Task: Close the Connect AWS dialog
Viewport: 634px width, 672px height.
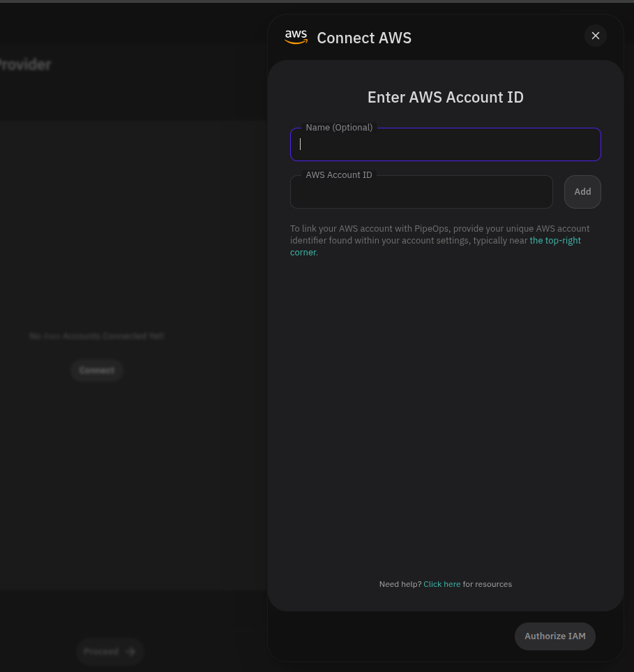Action: click(x=595, y=36)
